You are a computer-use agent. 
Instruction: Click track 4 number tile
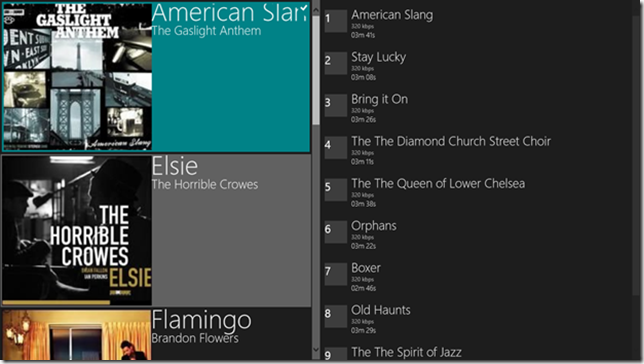336,147
